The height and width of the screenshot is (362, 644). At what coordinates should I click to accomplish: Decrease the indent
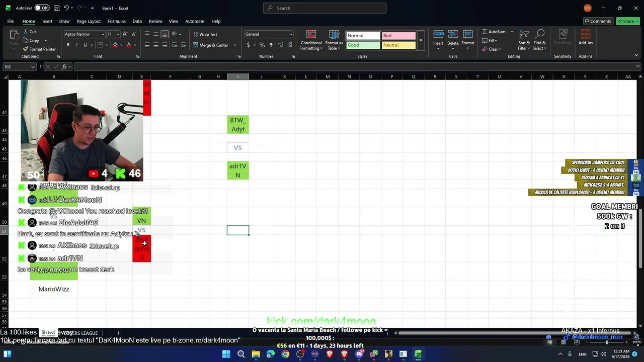click(175, 45)
